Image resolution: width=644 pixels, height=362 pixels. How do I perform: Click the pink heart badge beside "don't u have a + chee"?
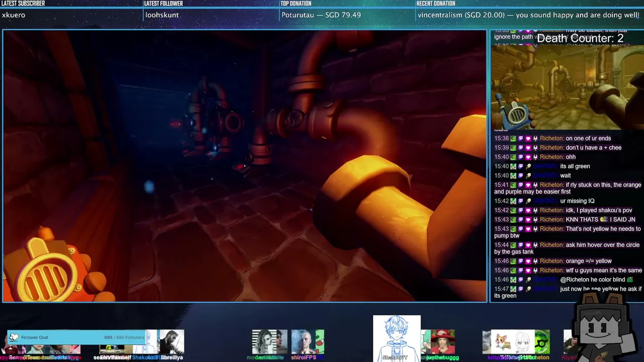coord(528,148)
